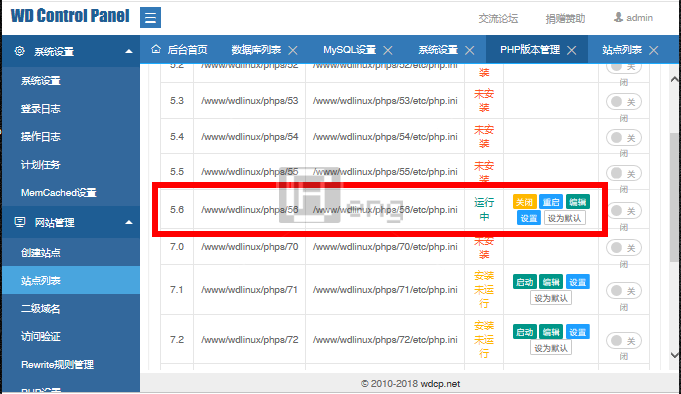This screenshot has height=394, width=681.
Task: Click 设为默认 button for PHP 7.2
Action: pyautogui.click(x=551, y=348)
